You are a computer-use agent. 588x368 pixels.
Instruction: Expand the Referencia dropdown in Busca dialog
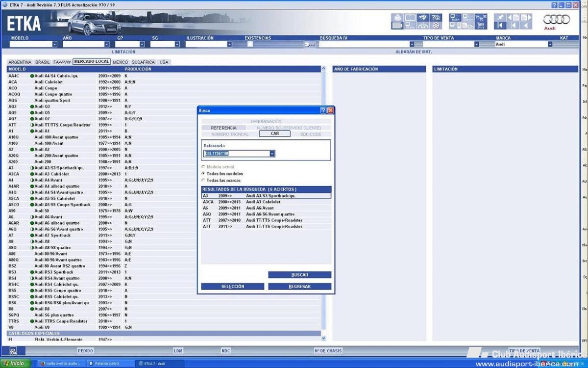pos(272,154)
